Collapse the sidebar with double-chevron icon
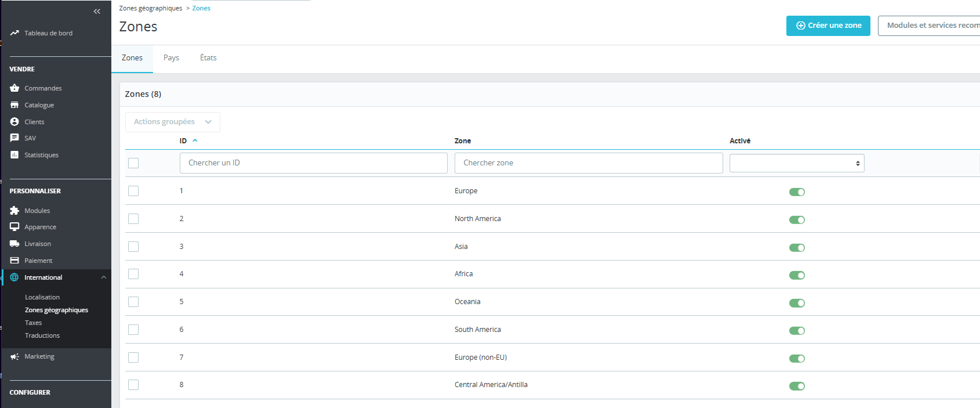Screen dimensions: 980x408 tap(97, 12)
